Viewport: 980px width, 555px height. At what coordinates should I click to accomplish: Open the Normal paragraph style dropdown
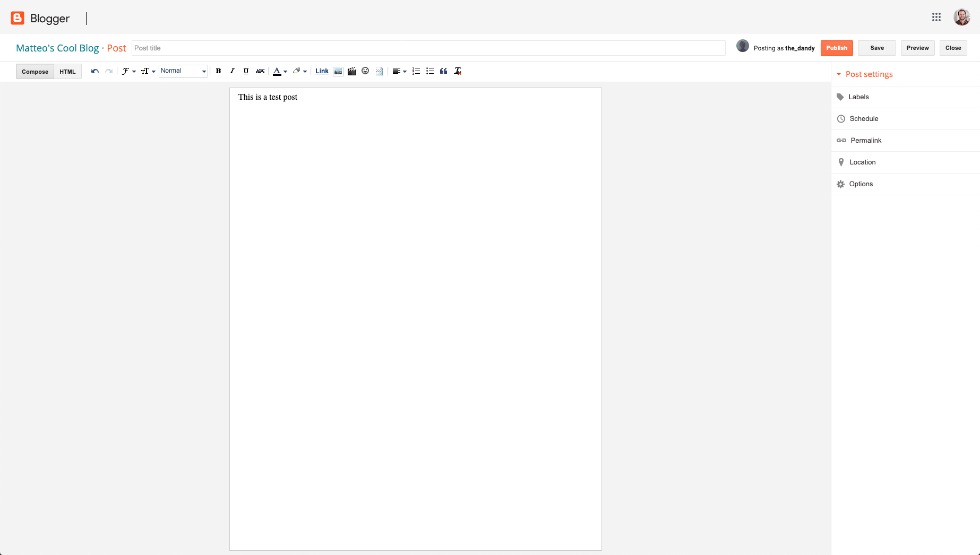(x=183, y=71)
